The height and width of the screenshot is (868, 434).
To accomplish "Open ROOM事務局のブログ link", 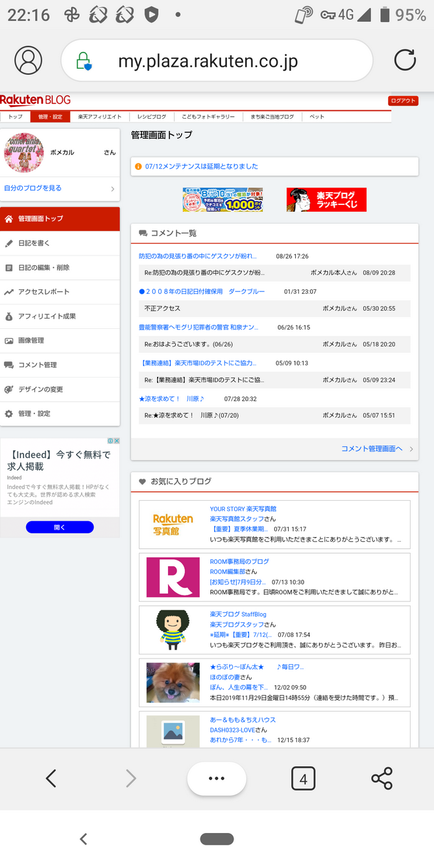I will 239,562.
